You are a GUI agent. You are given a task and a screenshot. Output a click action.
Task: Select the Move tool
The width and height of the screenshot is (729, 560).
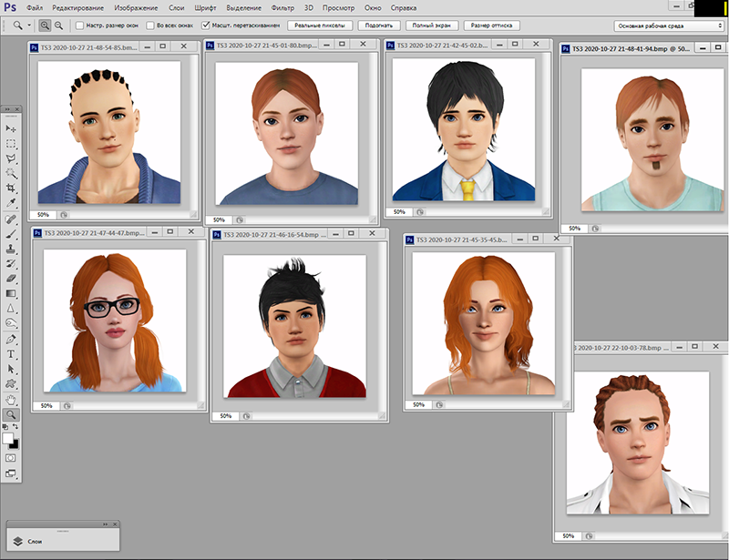[11, 128]
